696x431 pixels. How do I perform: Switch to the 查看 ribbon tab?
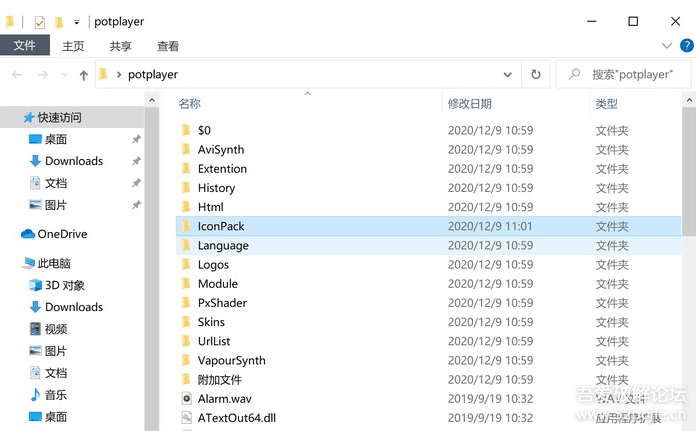point(168,46)
